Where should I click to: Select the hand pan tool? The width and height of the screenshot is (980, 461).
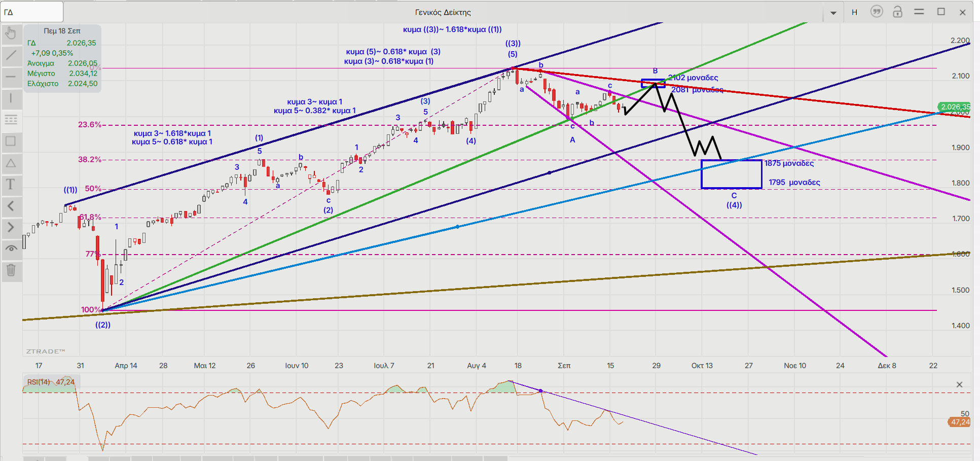[11, 33]
